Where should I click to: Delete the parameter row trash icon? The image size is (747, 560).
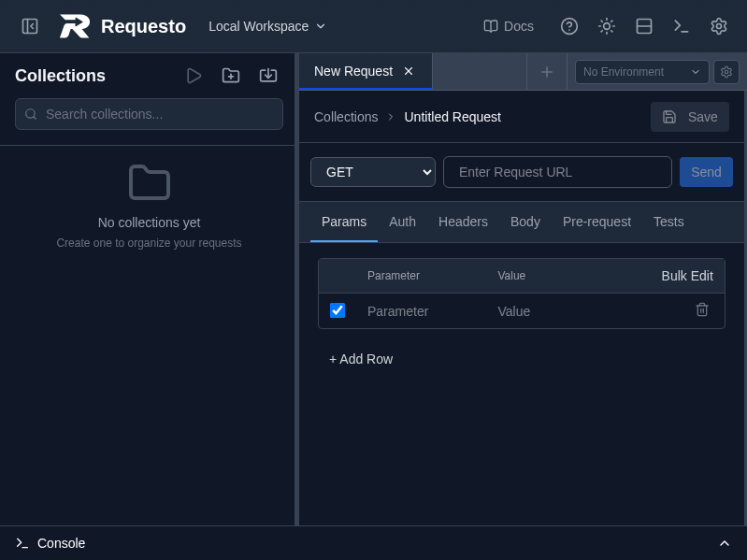click(702, 310)
